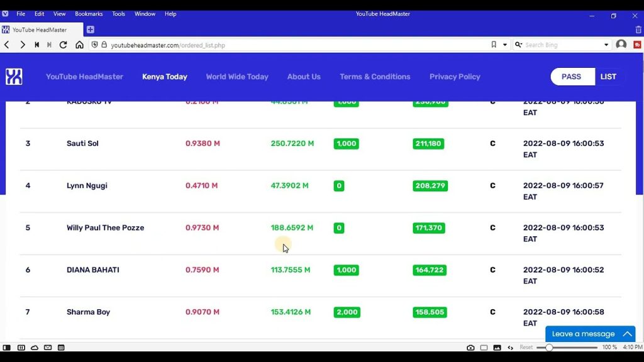Click the rewind history button
This screenshot has height=362, width=644.
pyautogui.click(x=36, y=45)
